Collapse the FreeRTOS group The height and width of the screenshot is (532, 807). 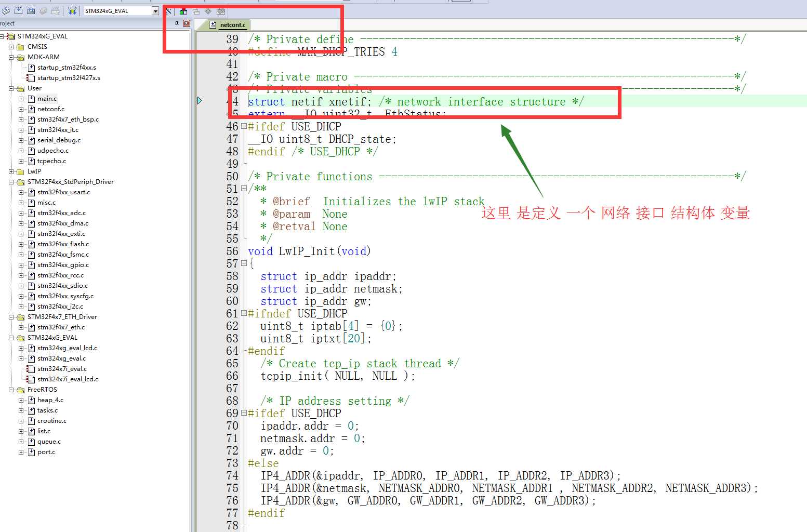11,390
